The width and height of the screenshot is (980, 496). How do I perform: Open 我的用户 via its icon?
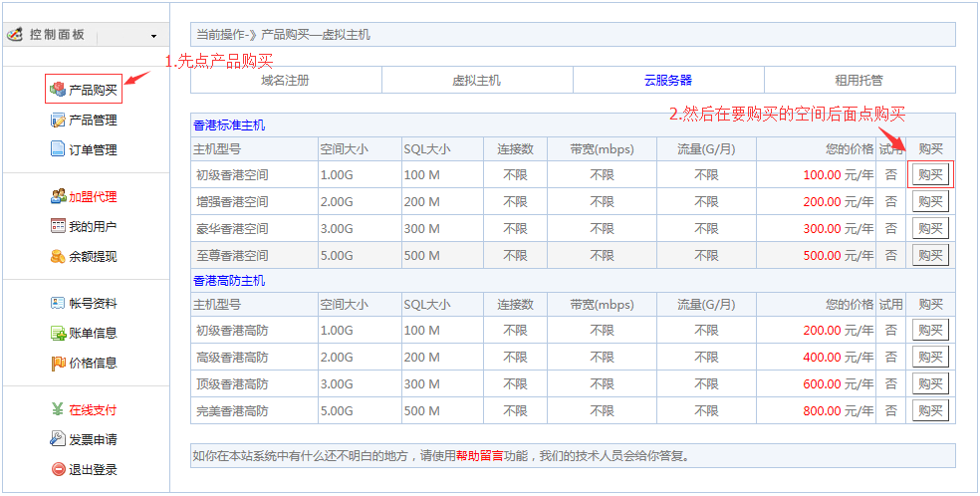(58, 227)
